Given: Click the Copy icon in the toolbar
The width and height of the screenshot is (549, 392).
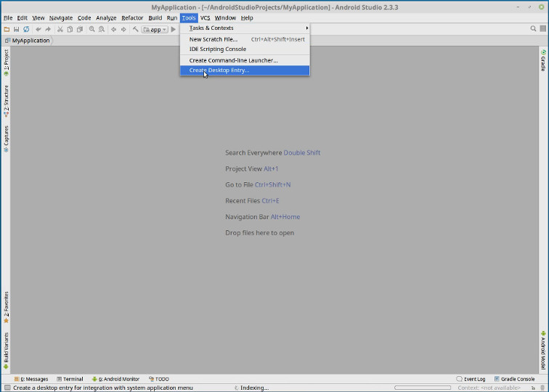Looking at the screenshot, I should coord(70,29).
